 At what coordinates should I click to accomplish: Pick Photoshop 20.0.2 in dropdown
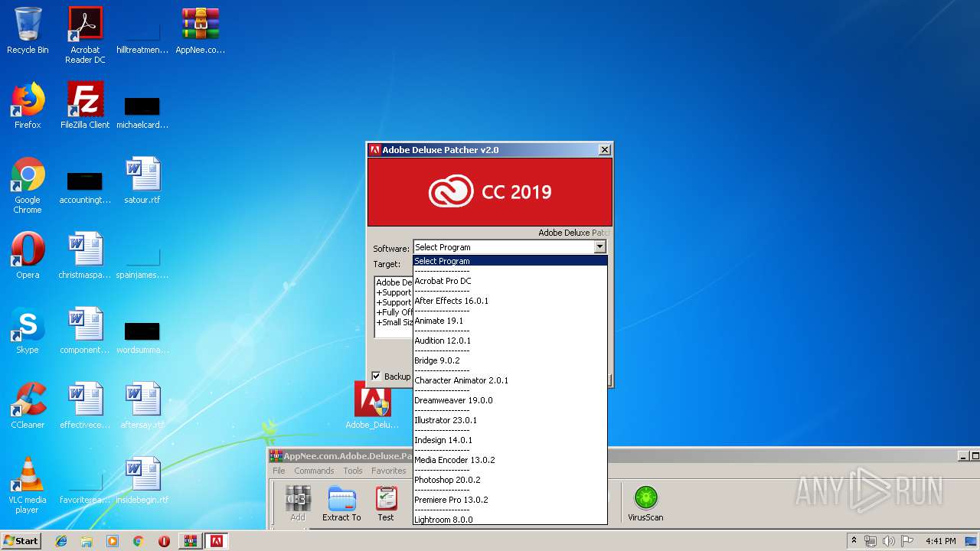(x=510, y=480)
